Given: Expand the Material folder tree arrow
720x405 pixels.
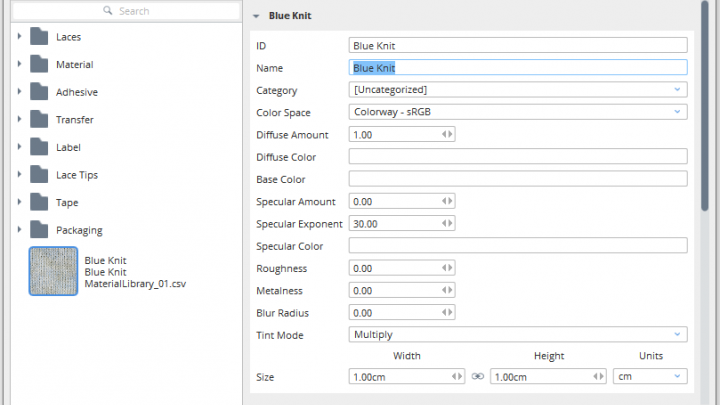Looking at the screenshot, I should 19,65.
